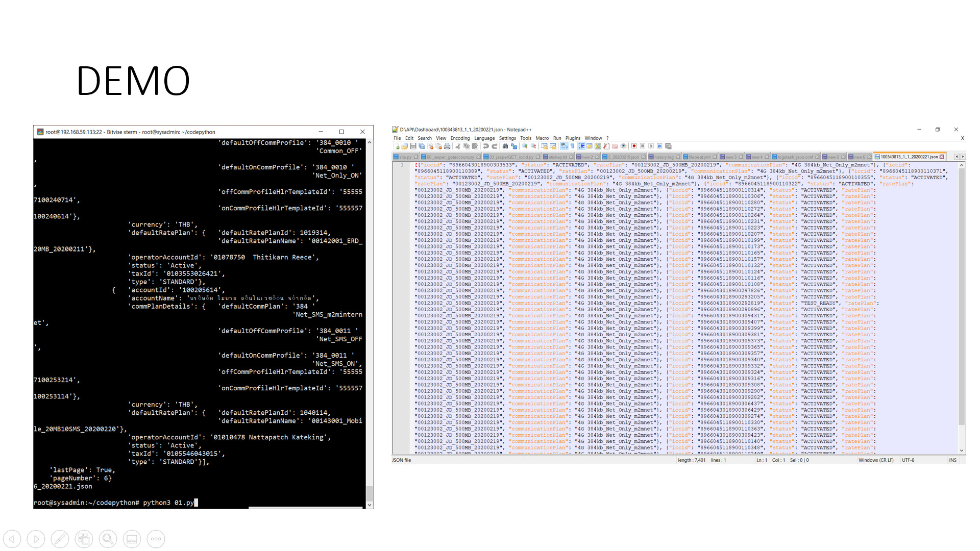The height and width of the screenshot is (551, 980).
Task: Open the slideshow pen tool
Action: click(x=60, y=539)
